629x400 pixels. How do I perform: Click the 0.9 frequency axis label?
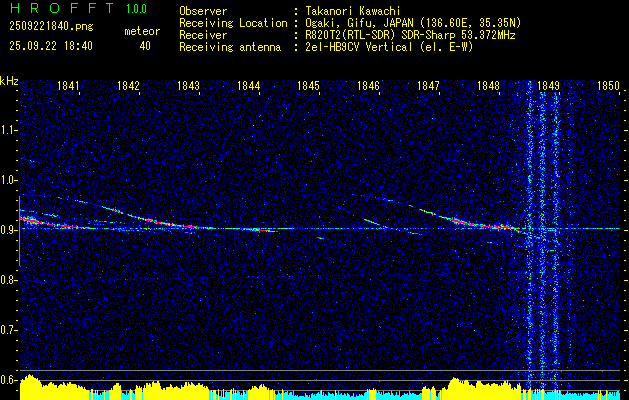coord(7,230)
